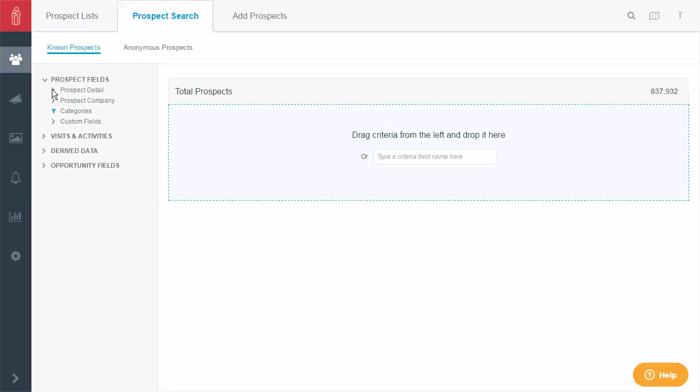700x392 pixels.
Task: Click the 837,932 prospect count
Action: [664, 92]
